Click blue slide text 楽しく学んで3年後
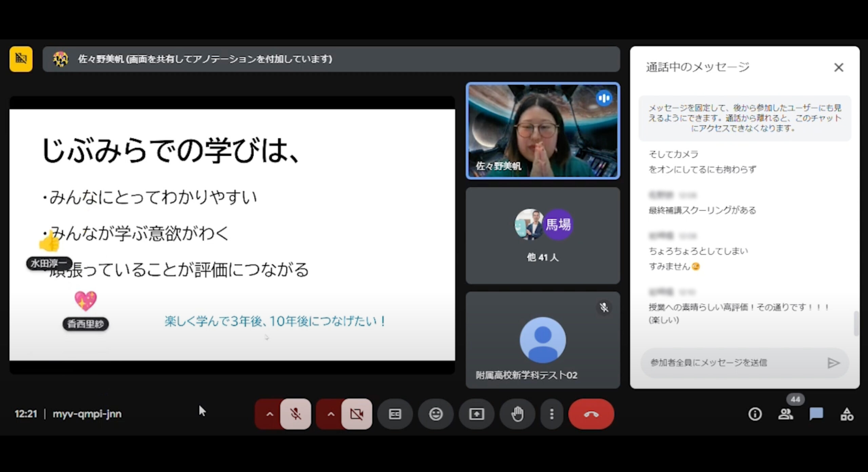 point(275,321)
